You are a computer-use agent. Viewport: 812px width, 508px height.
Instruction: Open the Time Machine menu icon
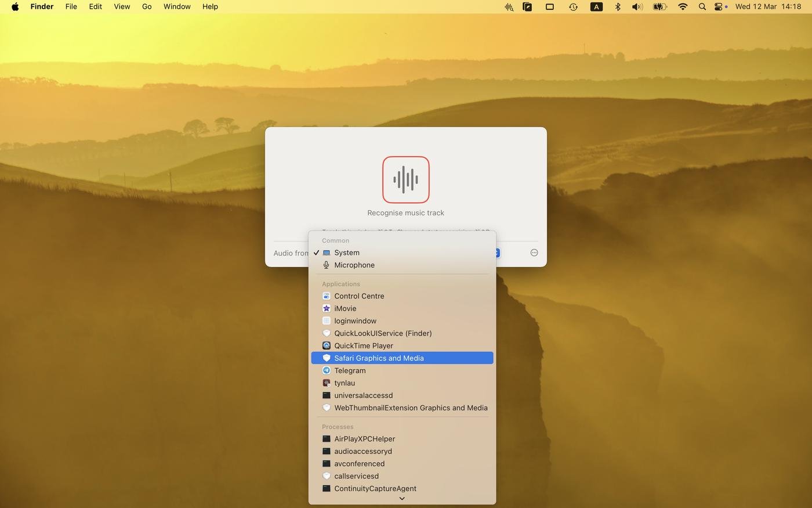click(x=573, y=7)
